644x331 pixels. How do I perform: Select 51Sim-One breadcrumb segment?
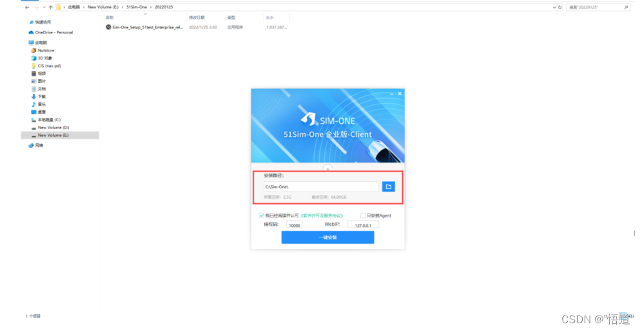137,7
